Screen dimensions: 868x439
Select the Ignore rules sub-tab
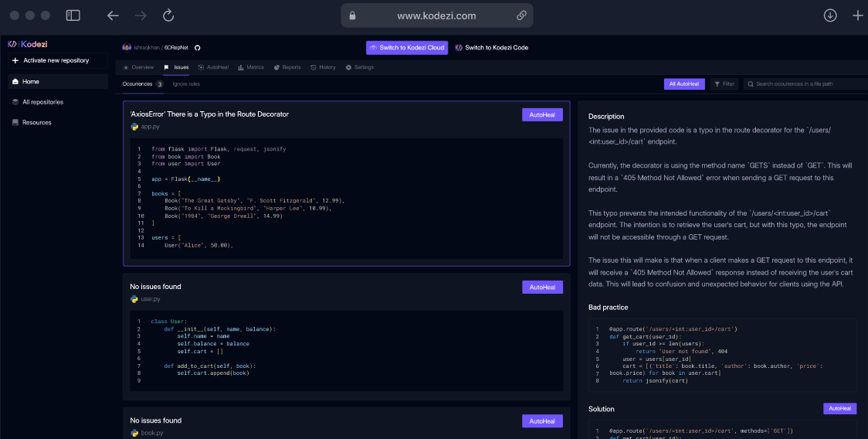click(x=186, y=83)
